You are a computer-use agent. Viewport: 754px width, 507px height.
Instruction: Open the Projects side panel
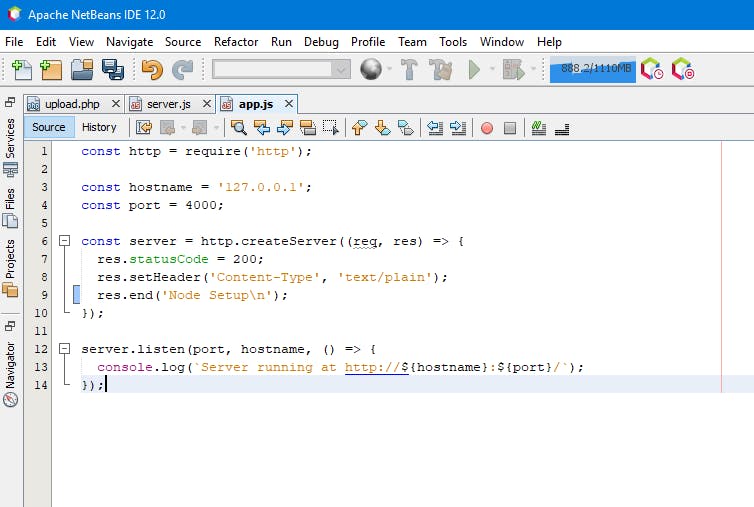pyautogui.click(x=10, y=258)
